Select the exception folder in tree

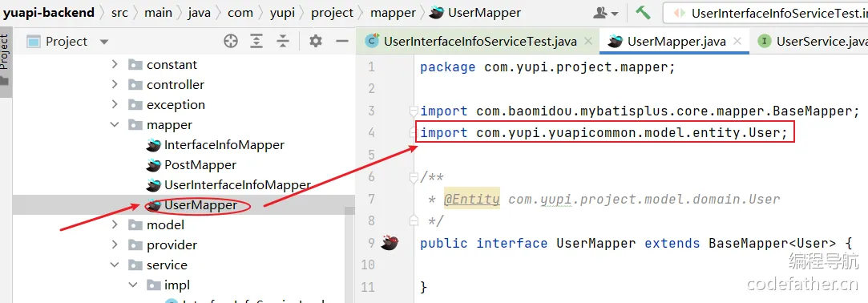click(176, 105)
